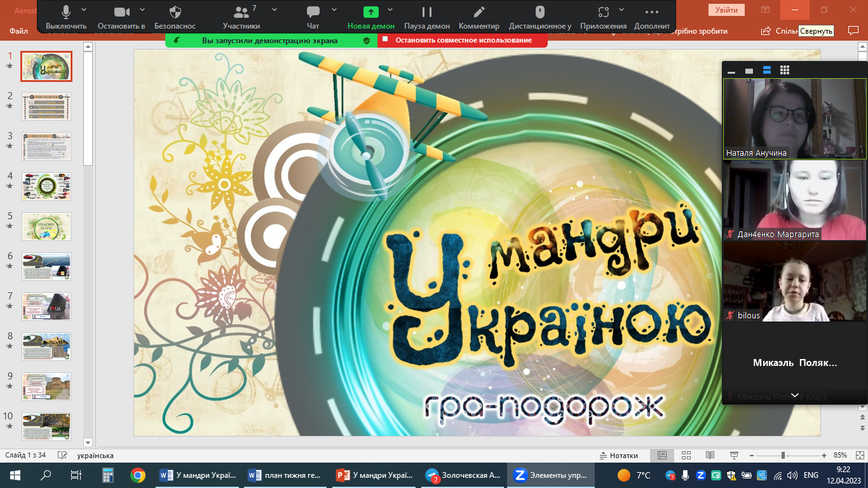This screenshot has height=488, width=868.
Task: Click Наталя Анучина video tile
Action: point(795,119)
